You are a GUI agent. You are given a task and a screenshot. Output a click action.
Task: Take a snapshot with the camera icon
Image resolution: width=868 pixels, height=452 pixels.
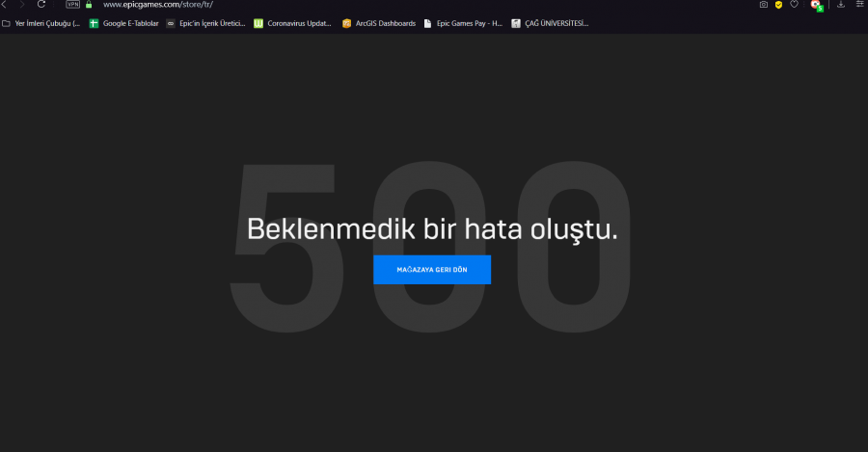coord(764,5)
